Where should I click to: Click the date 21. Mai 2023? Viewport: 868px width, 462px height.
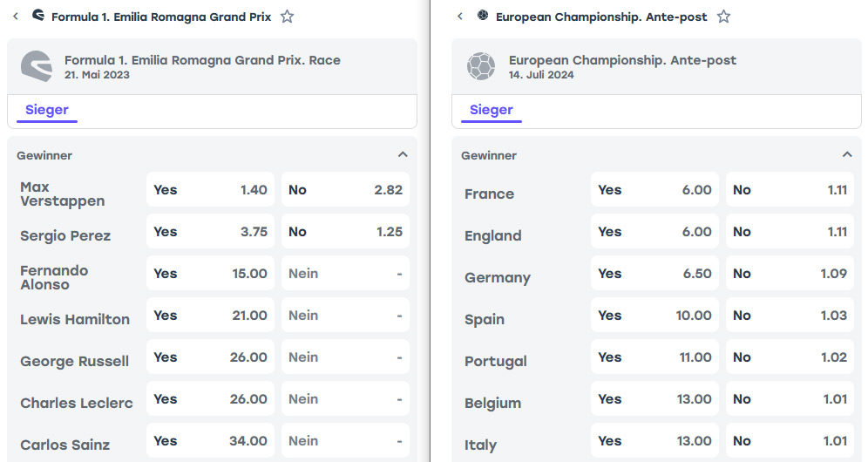(97, 75)
